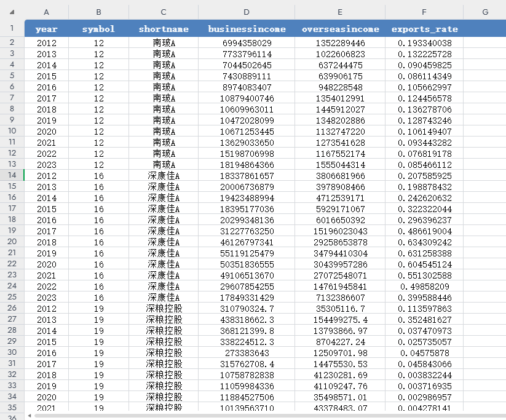This screenshot has width=506, height=420.
Task: Click cell with value 14475530.53
Action: click(x=340, y=364)
